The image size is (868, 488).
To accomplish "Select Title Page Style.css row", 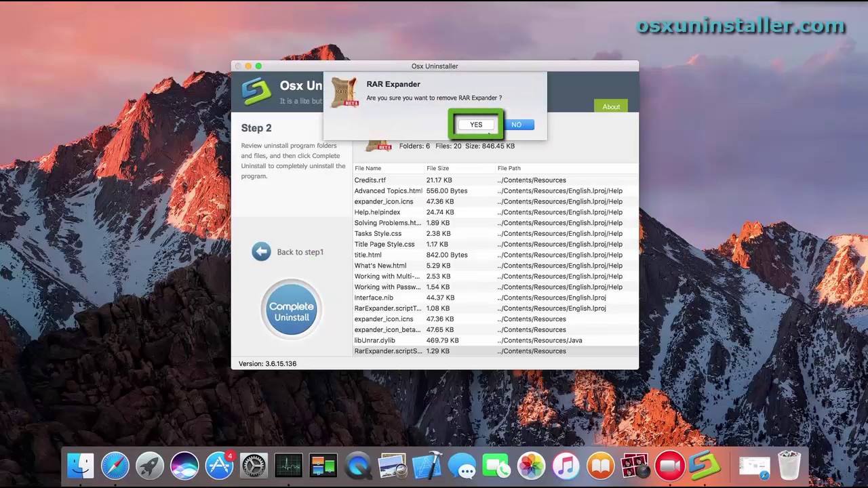I will pyautogui.click(x=496, y=244).
